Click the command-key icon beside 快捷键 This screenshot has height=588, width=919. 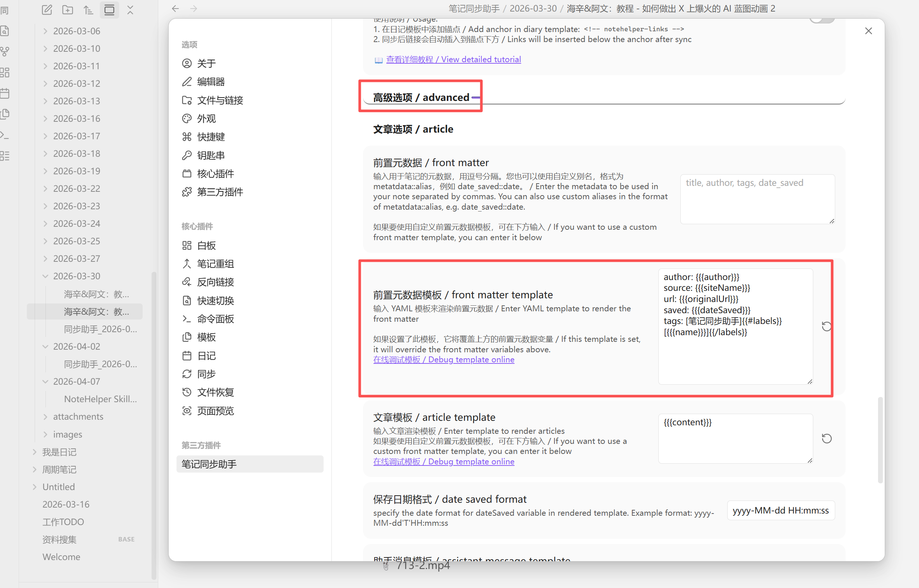tap(187, 137)
